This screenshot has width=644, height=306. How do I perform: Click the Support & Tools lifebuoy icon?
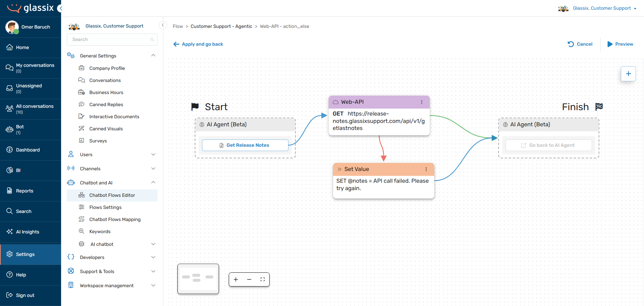(71, 271)
